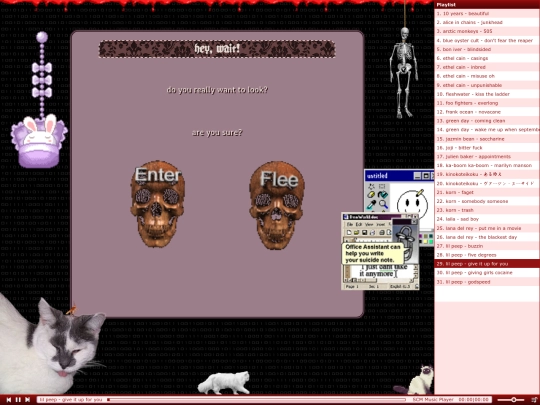Screen dimensions: 540x405
Task: Select 'ka-boom ka-boom - marilyn manson'
Action: (x=487, y=166)
